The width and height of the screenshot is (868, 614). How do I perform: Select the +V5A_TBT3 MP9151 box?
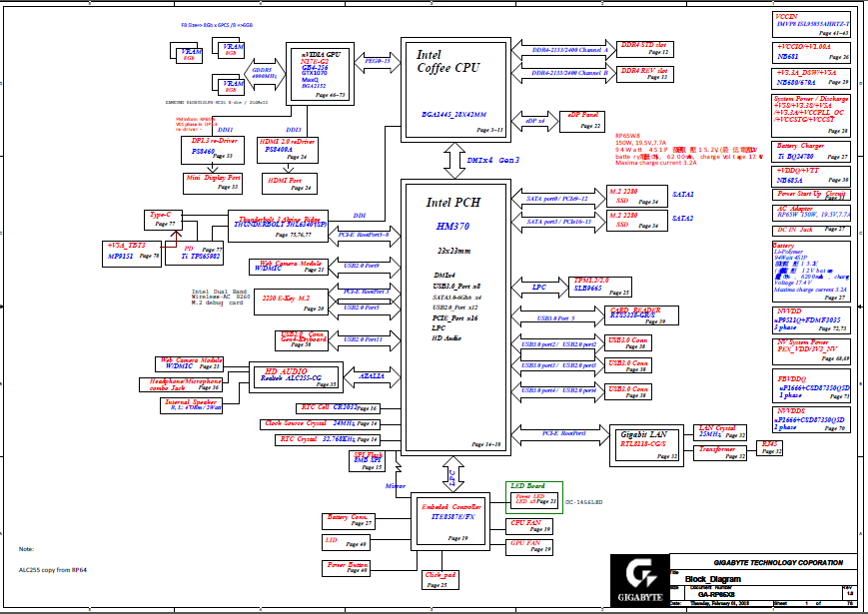pyautogui.click(x=132, y=254)
